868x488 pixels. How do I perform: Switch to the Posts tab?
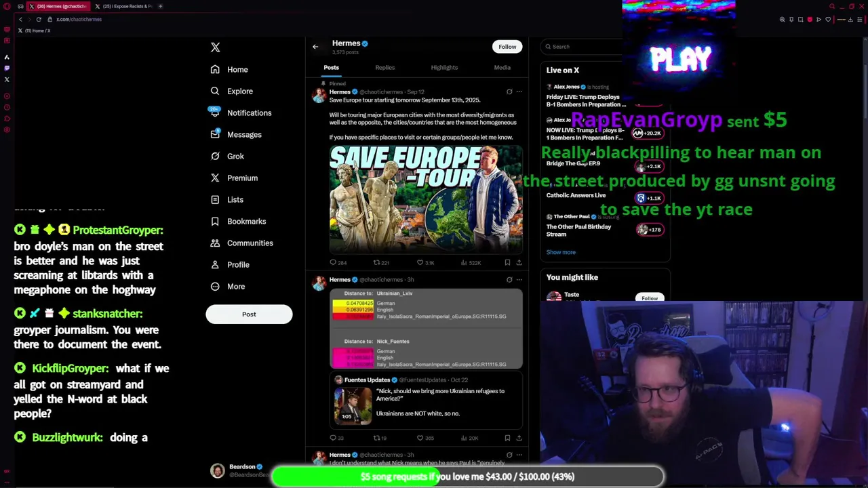pyautogui.click(x=331, y=68)
